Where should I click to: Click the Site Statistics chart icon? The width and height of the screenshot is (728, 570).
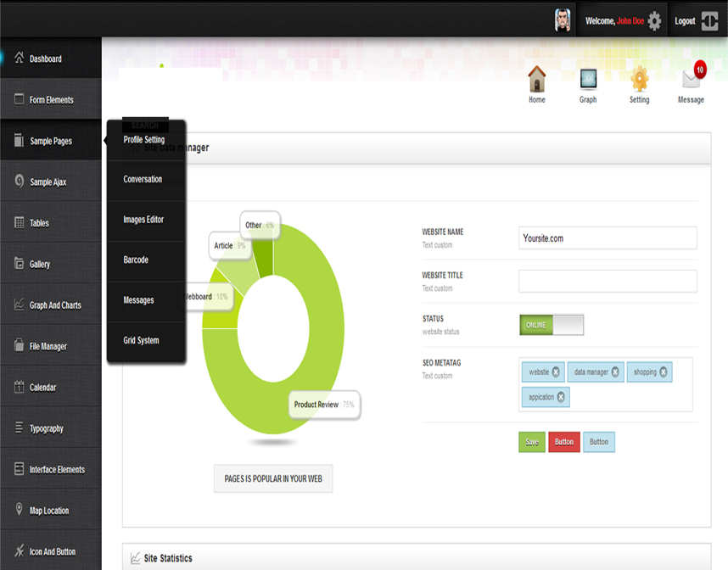click(135, 558)
